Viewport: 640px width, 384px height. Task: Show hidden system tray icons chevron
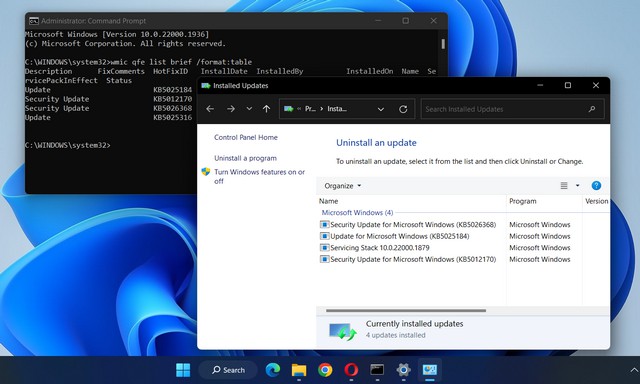coord(634,370)
